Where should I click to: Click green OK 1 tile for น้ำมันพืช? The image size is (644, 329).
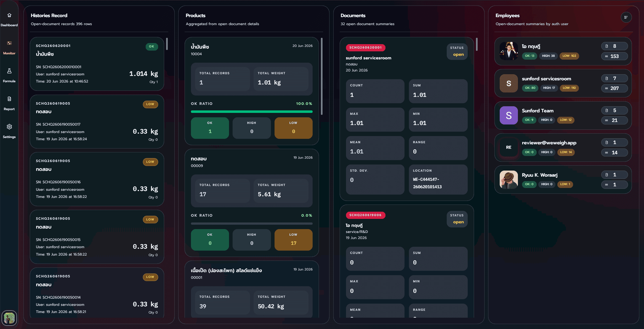(210, 128)
